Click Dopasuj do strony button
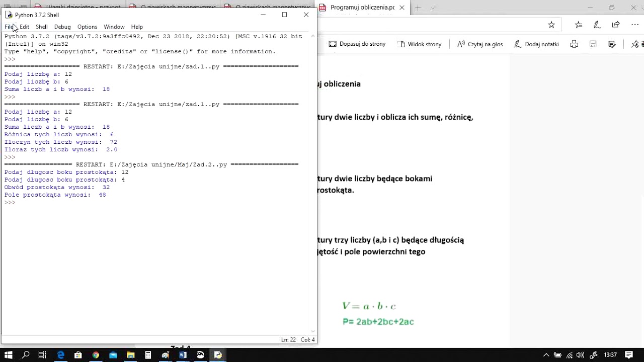Viewport: 644px width, 362px height. pos(357,44)
